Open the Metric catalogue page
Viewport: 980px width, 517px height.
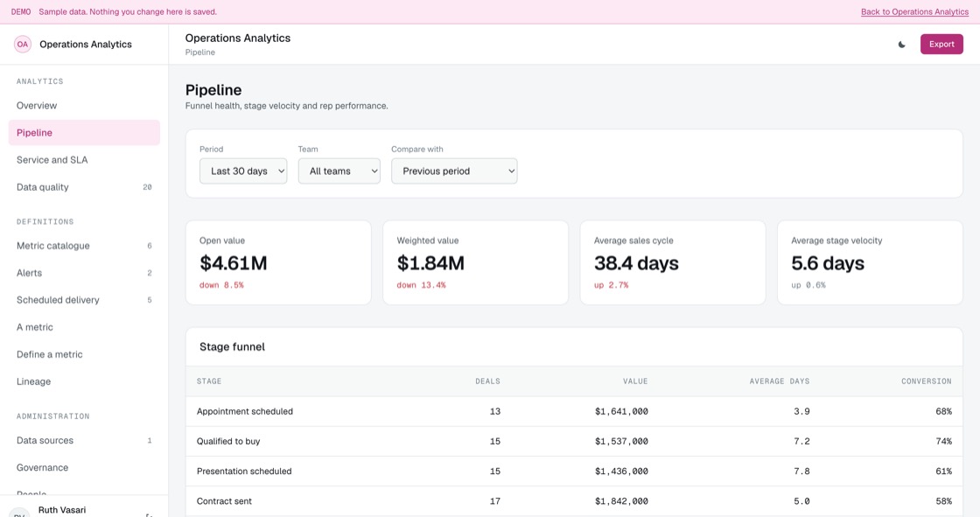84,246
